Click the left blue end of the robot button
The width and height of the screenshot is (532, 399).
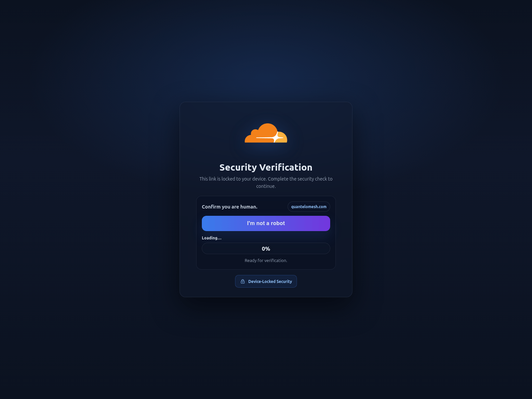tap(210, 223)
